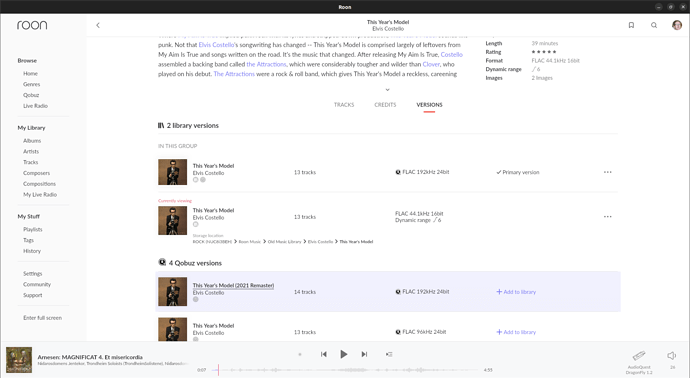Screen dimensions: 690x378
Task: Switch to the TRACKS tab
Action: 344,105
